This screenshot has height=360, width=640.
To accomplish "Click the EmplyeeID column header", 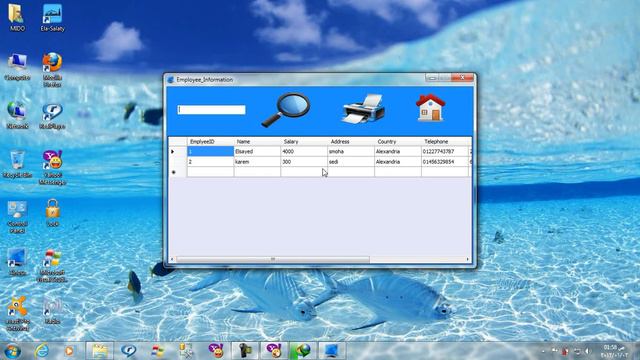I will pyautogui.click(x=211, y=142).
